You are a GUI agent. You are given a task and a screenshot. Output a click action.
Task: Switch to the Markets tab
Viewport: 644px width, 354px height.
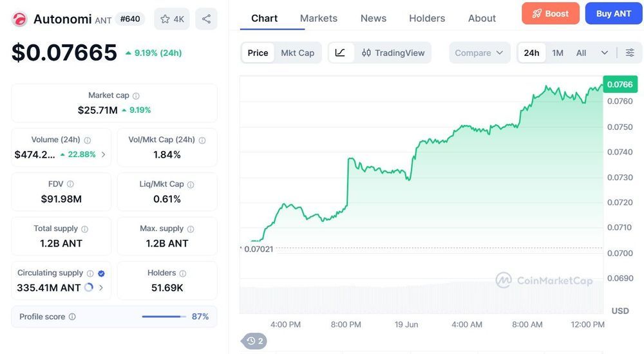coord(318,19)
